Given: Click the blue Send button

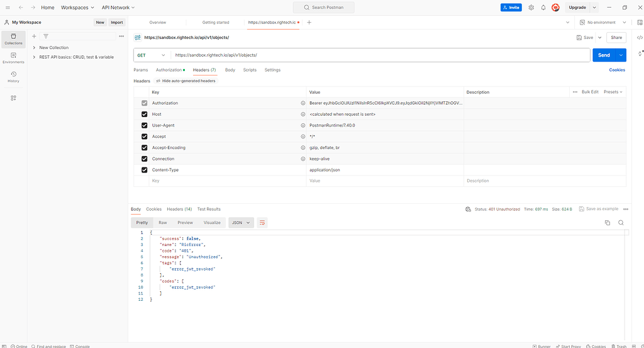Looking at the screenshot, I should pos(604,55).
